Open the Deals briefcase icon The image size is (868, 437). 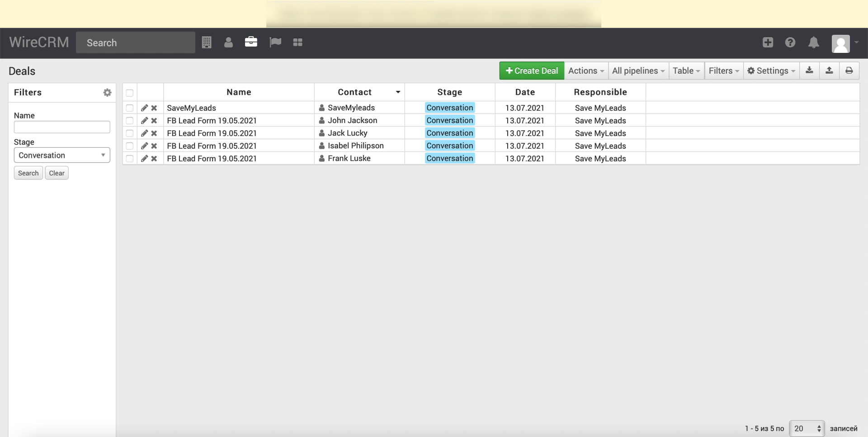(251, 42)
